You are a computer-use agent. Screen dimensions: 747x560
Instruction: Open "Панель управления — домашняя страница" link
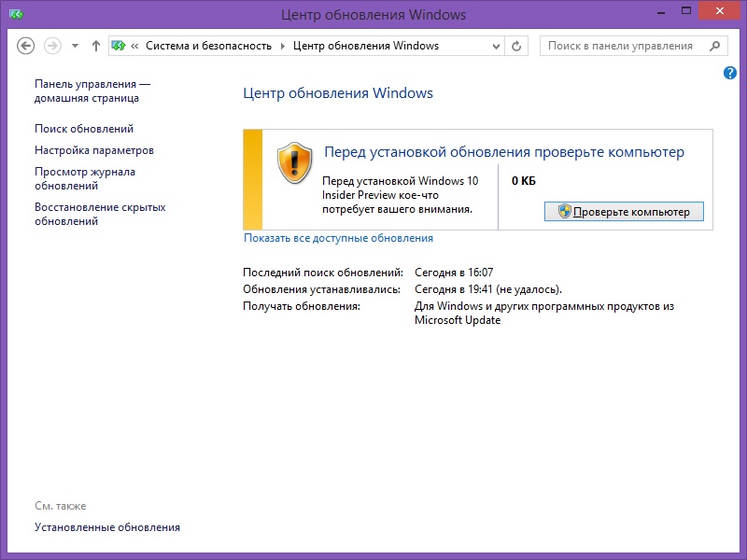(92, 91)
